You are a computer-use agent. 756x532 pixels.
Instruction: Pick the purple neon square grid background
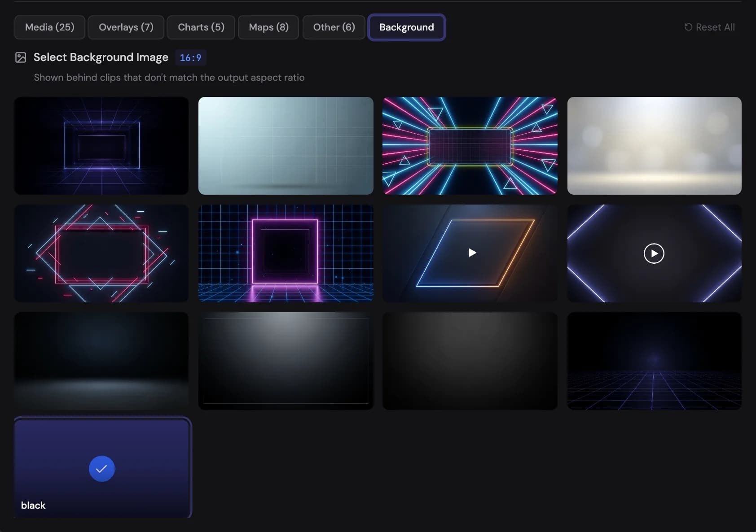(286, 253)
